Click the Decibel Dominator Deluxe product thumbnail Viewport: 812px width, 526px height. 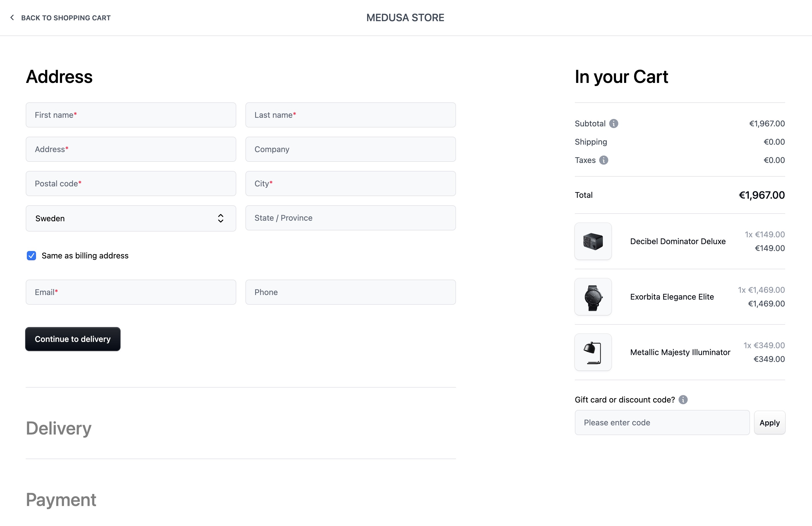593,241
